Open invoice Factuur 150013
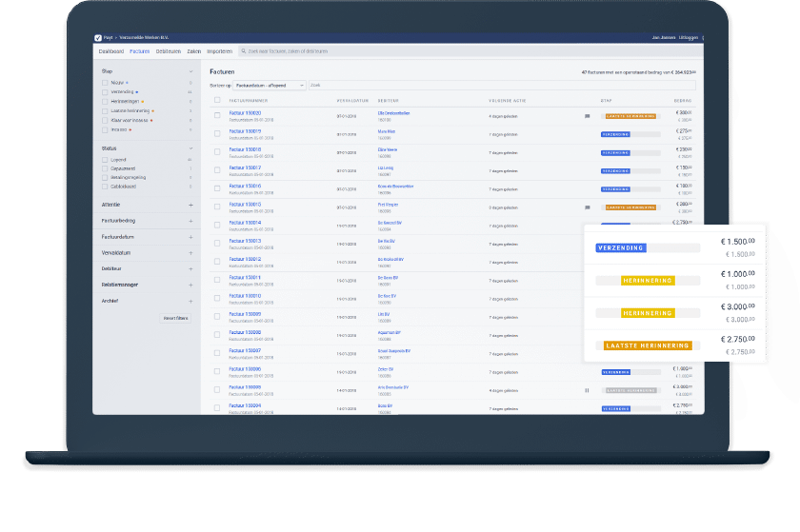Screen dimensions: 800x532 [245, 242]
